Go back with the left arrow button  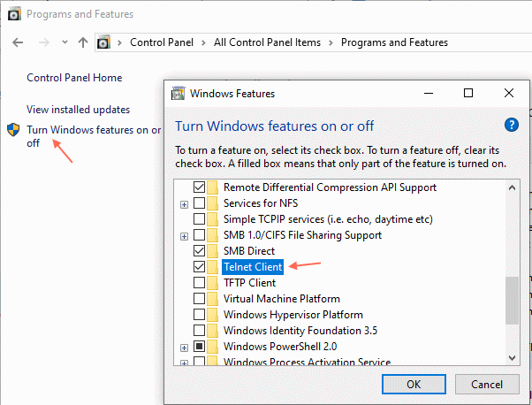tap(18, 42)
